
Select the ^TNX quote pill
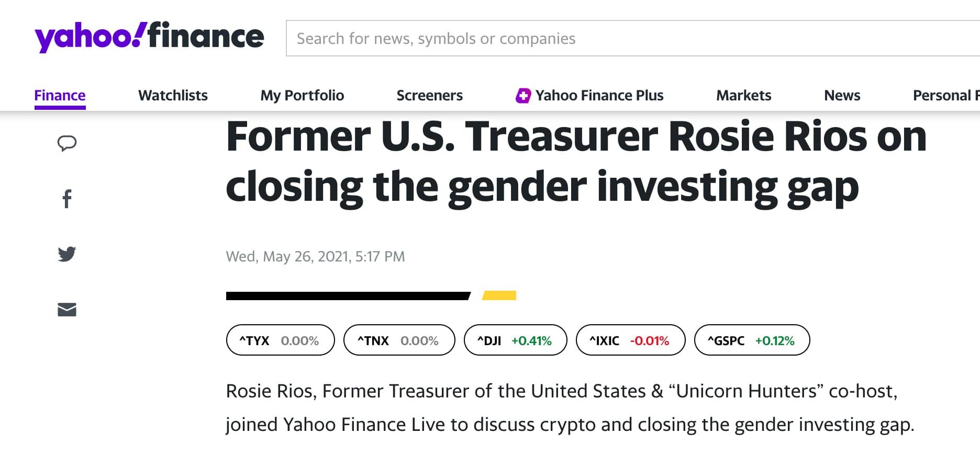point(398,340)
